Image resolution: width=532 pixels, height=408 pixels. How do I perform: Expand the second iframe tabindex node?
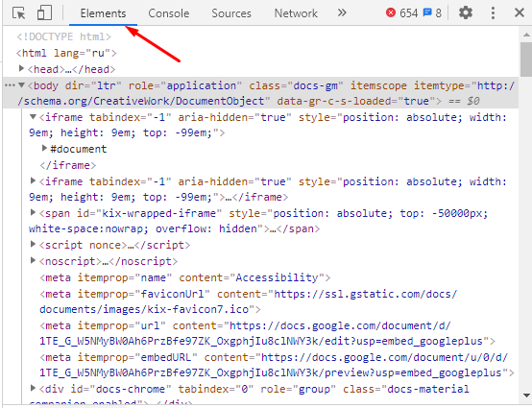coord(33,180)
